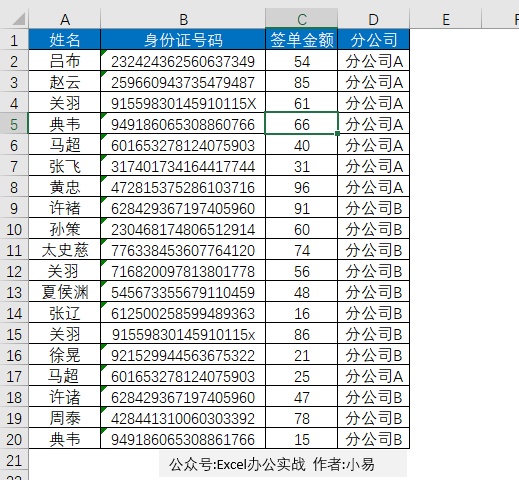Select column C header
Screen dimensions: 519x480
tap(302, 19)
